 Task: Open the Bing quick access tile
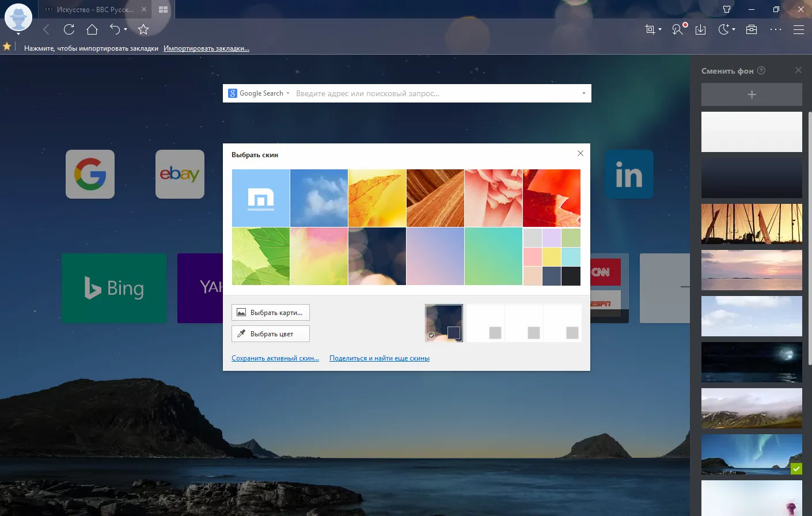tap(114, 288)
